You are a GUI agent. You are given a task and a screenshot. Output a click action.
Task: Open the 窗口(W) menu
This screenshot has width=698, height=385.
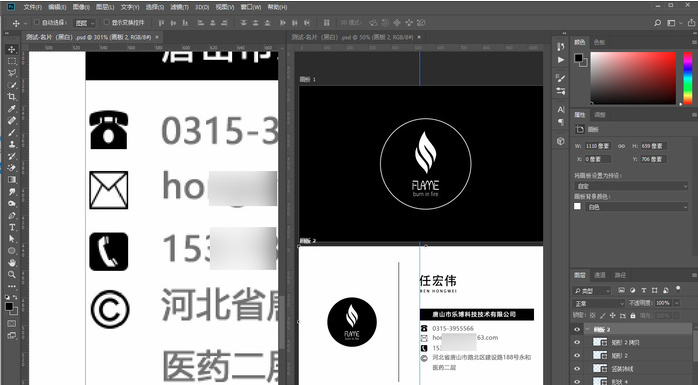tap(251, 7)
